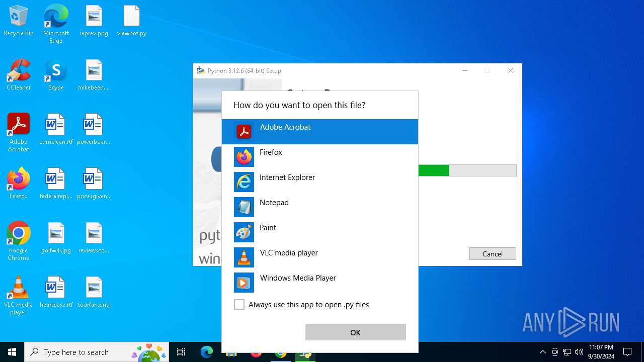This screenshot has height=362, width=644.
Task: Open Task View from the taskbar
Action: [181, 352]
